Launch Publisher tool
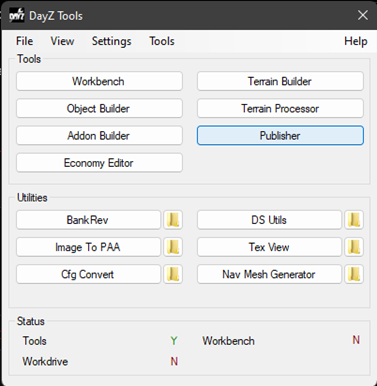 [x=280, y=135]
